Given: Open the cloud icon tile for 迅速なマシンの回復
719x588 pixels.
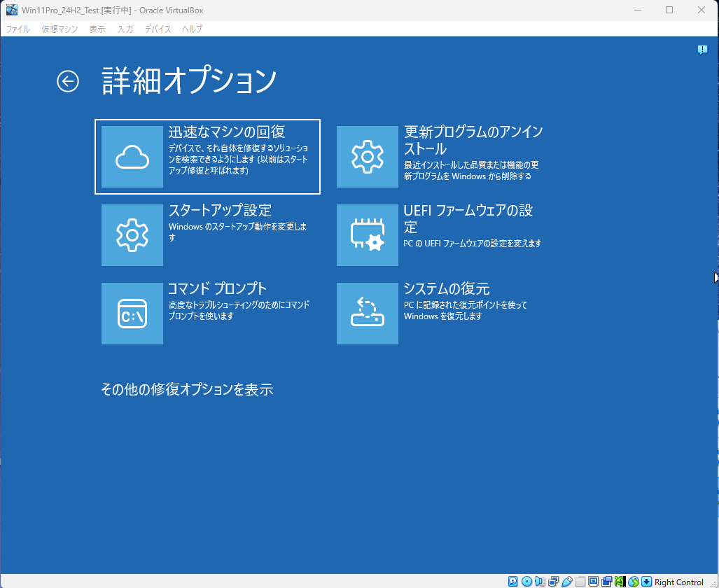Looking at the screenshot, I should click(x=132, y=157).
